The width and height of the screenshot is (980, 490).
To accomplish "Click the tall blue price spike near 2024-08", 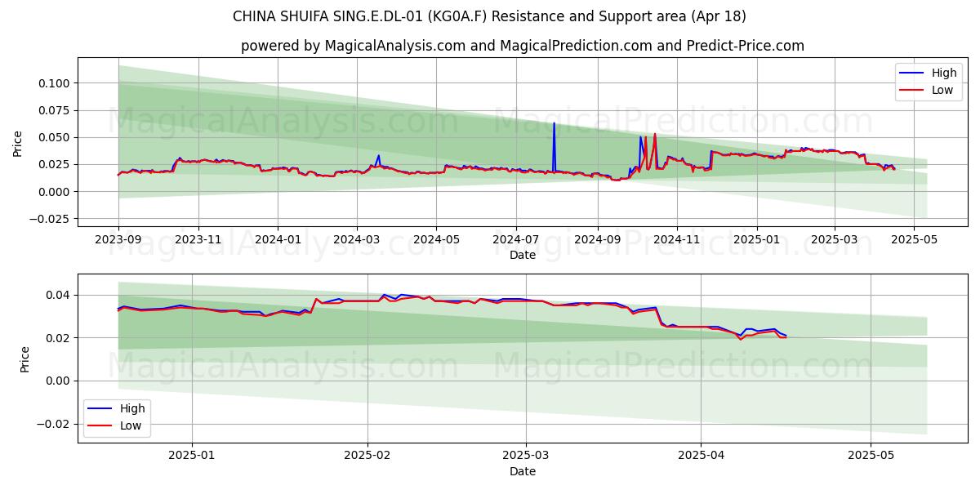I will [x=554, y=147].
